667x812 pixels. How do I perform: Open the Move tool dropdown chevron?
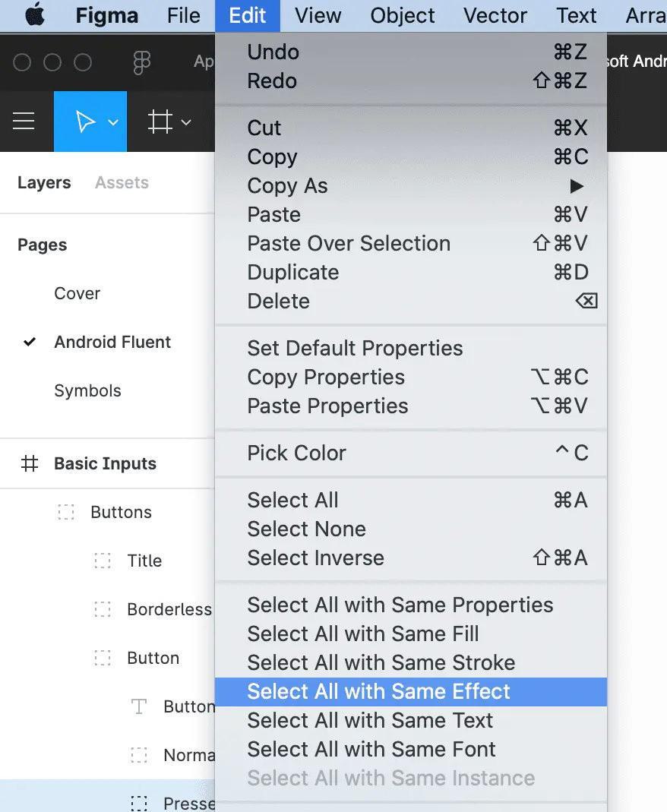point(113,123)
